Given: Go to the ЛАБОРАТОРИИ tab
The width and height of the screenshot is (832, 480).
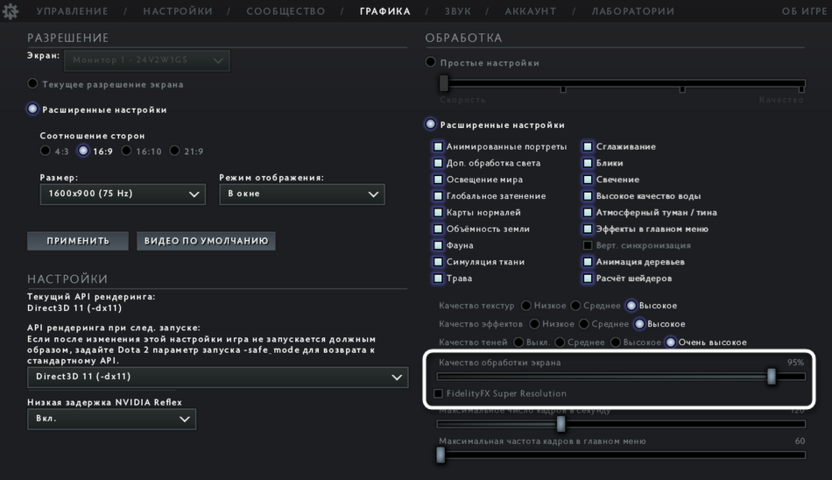Looking at the screenshot, I should point(632,12).
